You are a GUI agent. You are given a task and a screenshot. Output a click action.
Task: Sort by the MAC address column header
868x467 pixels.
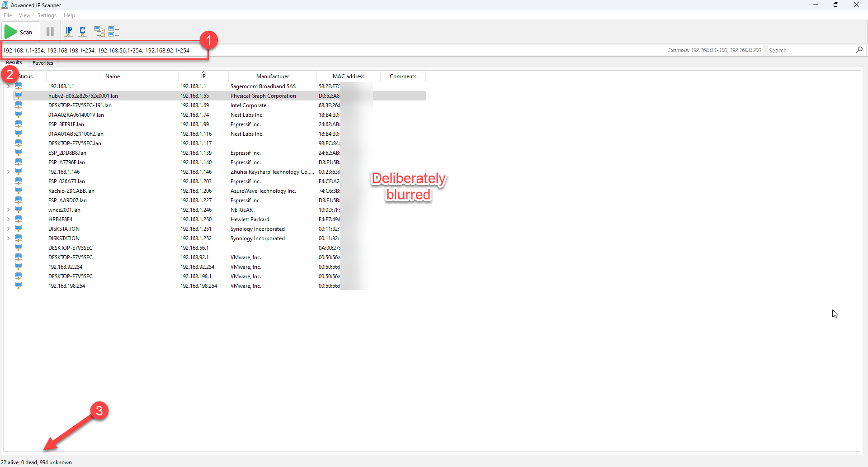click(x=348, y=76)
